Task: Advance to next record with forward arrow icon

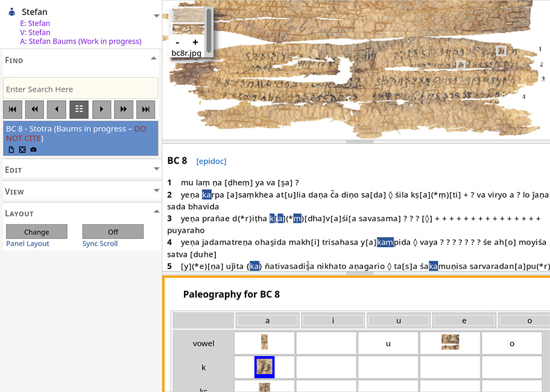Action: [101, 109]
